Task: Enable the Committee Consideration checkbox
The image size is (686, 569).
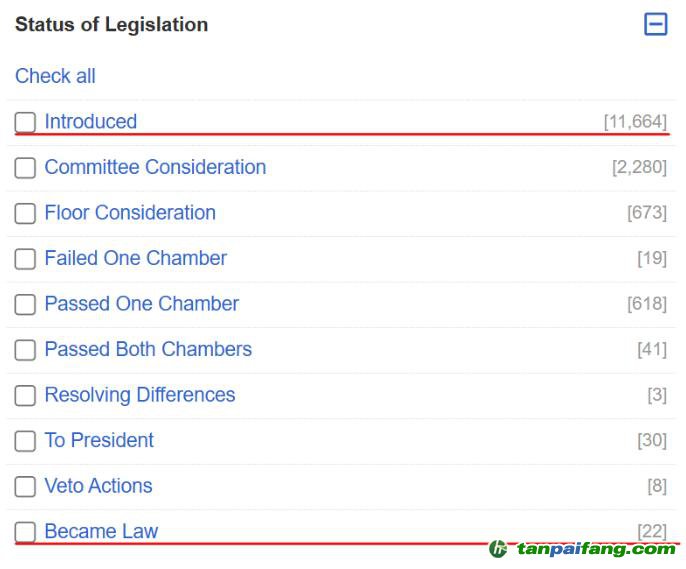Action: pyautogui.click(x=25, y=168)
